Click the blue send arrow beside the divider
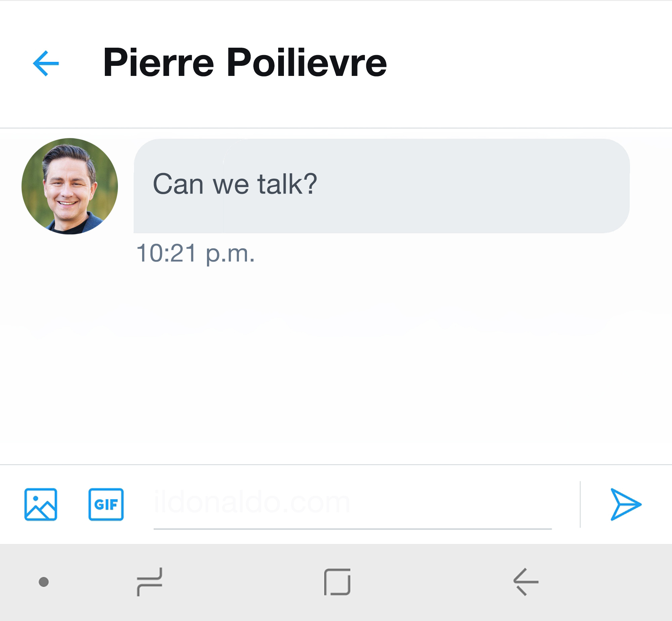Image resolution: width=672 pixels, height=621 pixels. point(626,504)
